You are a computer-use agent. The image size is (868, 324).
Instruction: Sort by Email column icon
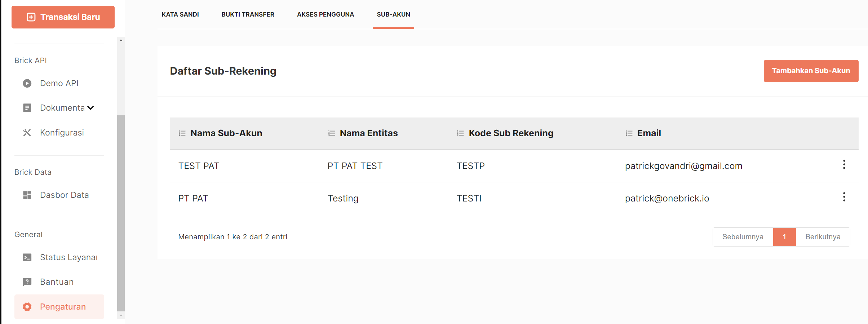629,133
